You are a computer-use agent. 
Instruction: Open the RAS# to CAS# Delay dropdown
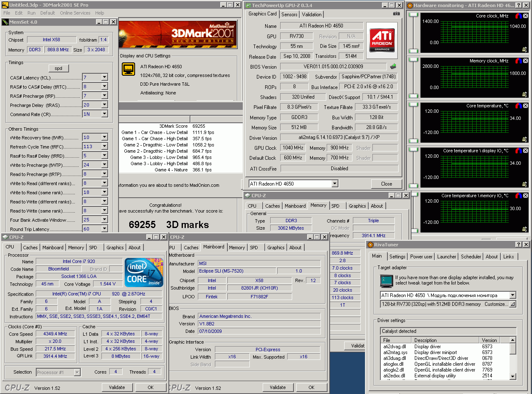click(104, 87)
